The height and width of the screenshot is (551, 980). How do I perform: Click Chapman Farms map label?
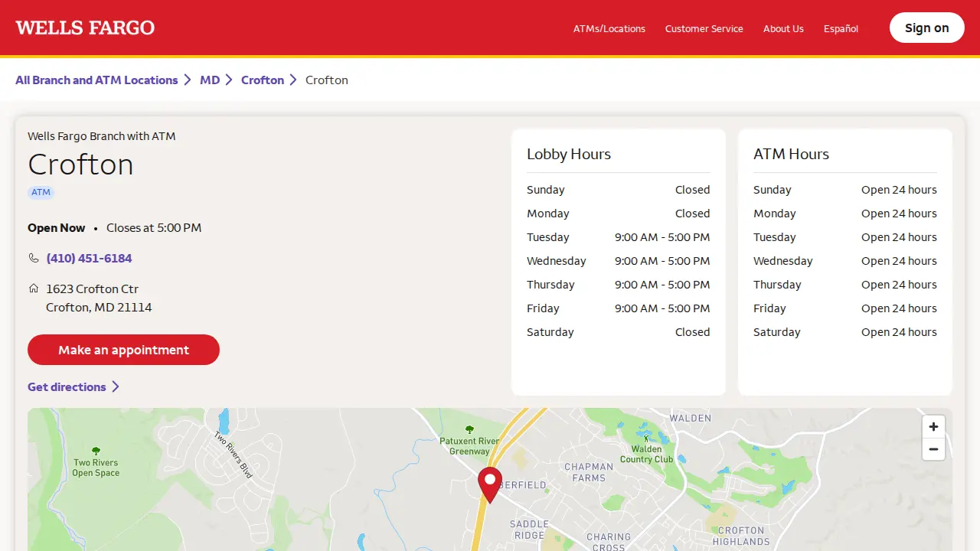tap(589, 472)
